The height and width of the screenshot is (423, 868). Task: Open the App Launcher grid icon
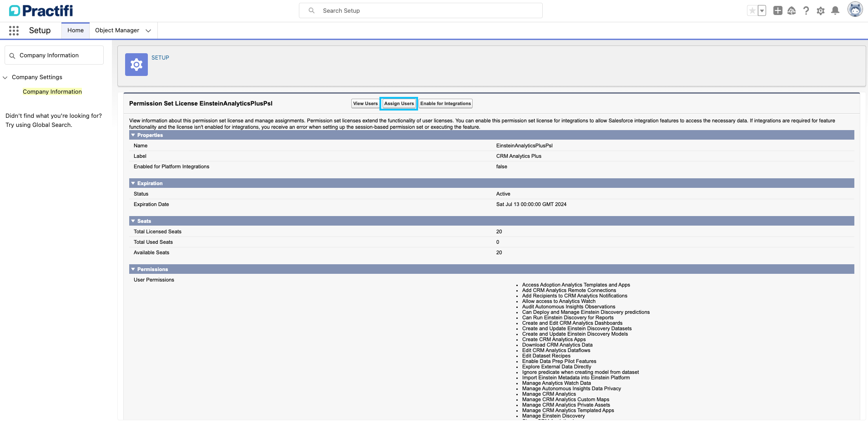[x=14, y=30]
